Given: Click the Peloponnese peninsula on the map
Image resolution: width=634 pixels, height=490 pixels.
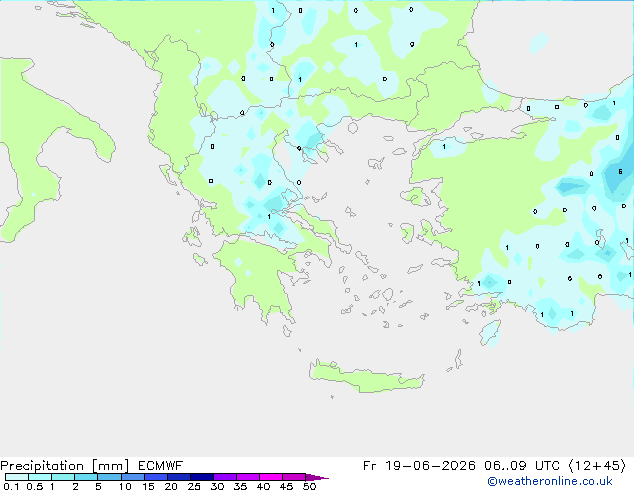Looking at the screenshot, I should 259,279.
